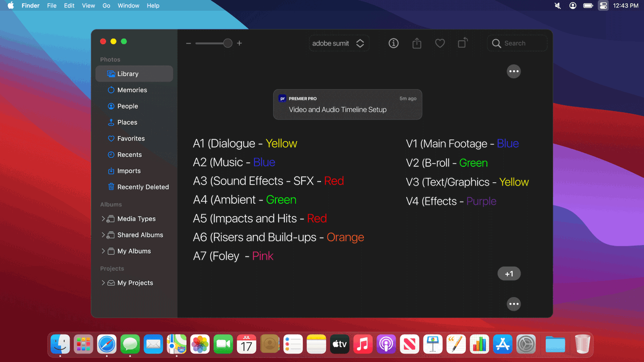644x362 pixels.
Task: Open the View menu
Action: pos(89,5)
